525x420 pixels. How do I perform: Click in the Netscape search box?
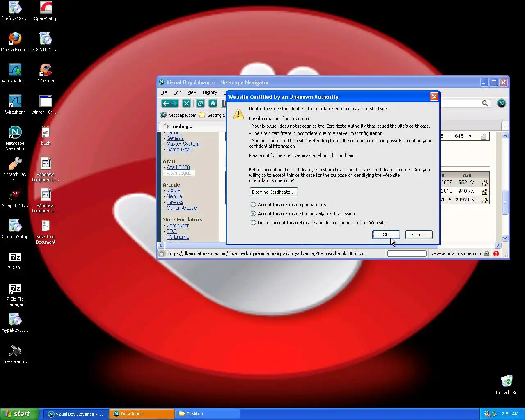click(459, 103)
